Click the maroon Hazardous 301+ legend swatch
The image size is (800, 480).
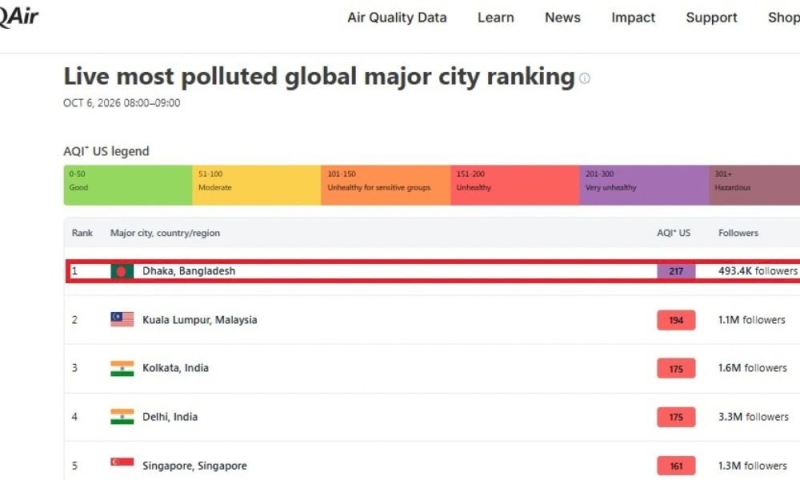coord(754,185)
